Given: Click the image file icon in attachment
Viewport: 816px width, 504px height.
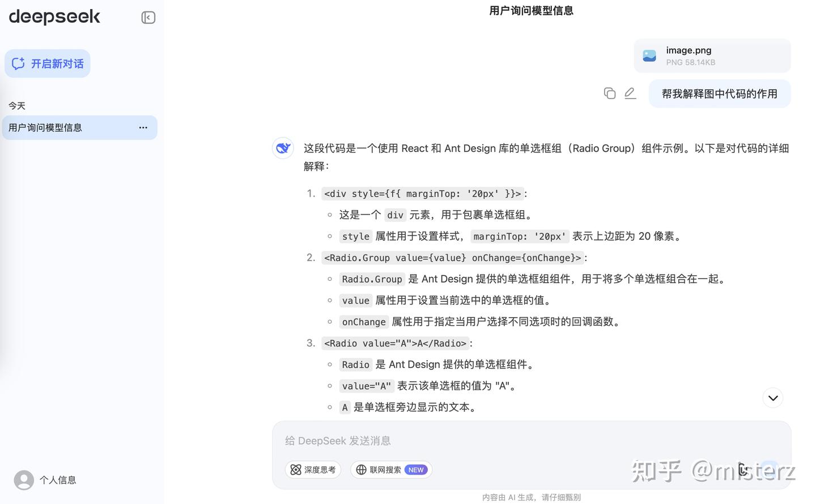Looking at the screenshot, I should click(649, 55).
